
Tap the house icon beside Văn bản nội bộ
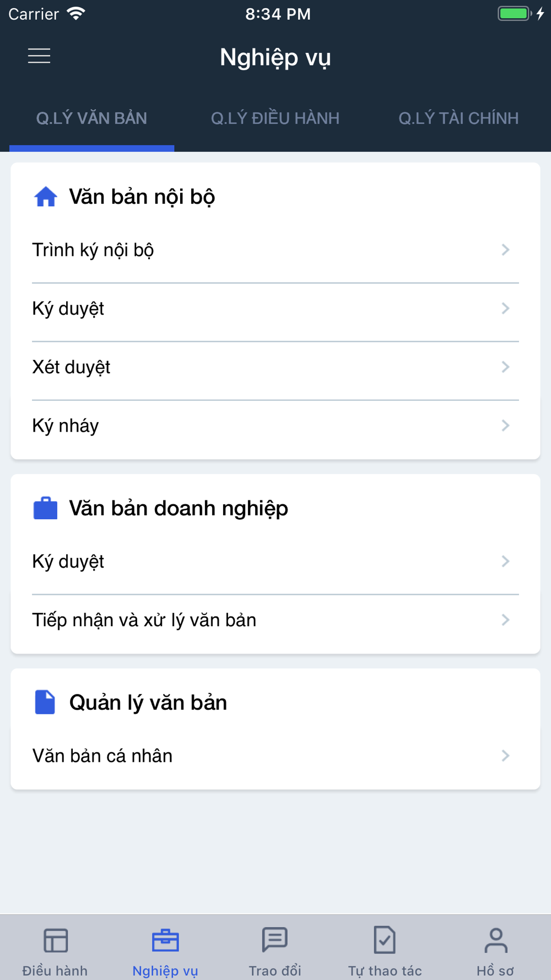(46, 197)
